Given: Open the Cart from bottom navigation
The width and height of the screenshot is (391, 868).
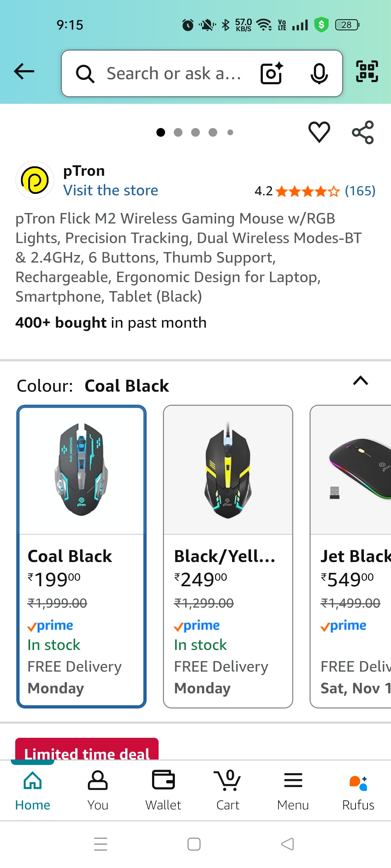Looking at the screenshot, I should pos(227,792).
